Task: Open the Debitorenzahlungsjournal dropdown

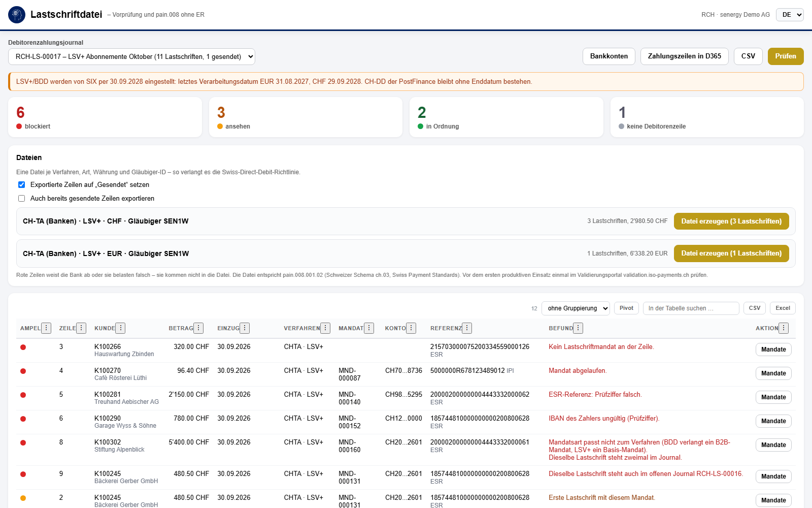Action: tap(131, 56)
